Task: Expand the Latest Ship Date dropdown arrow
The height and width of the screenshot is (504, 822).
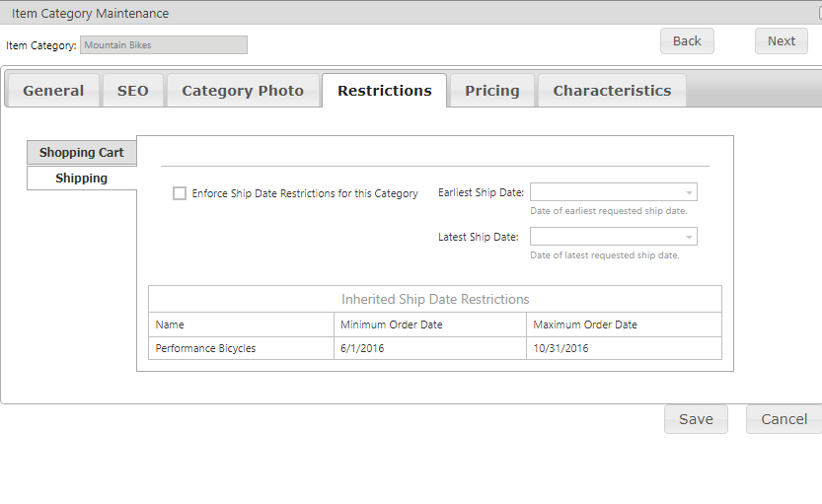Action: (689, 238)
